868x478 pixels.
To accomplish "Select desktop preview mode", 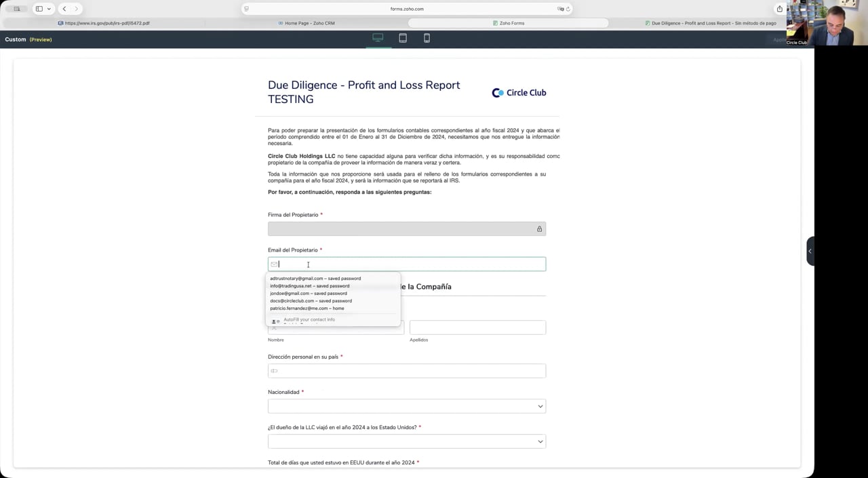I will click(378, 38).
